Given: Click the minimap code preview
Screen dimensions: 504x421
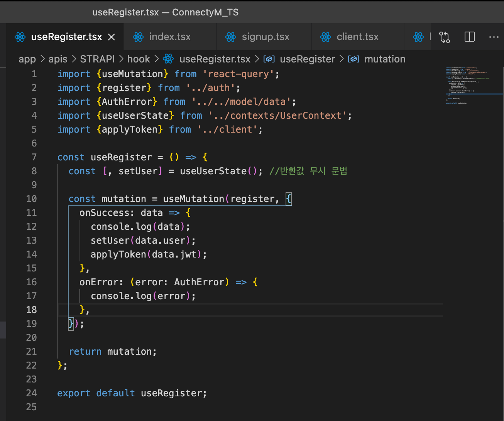Looking at the screenshot, I should tap(467, 86).
